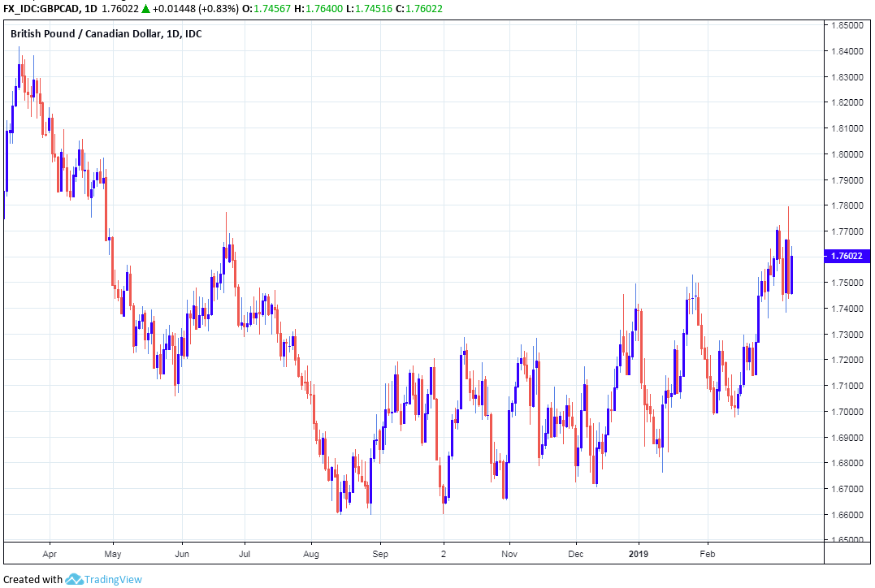Click the H:1.76400 high value in header

click(327, 8)
